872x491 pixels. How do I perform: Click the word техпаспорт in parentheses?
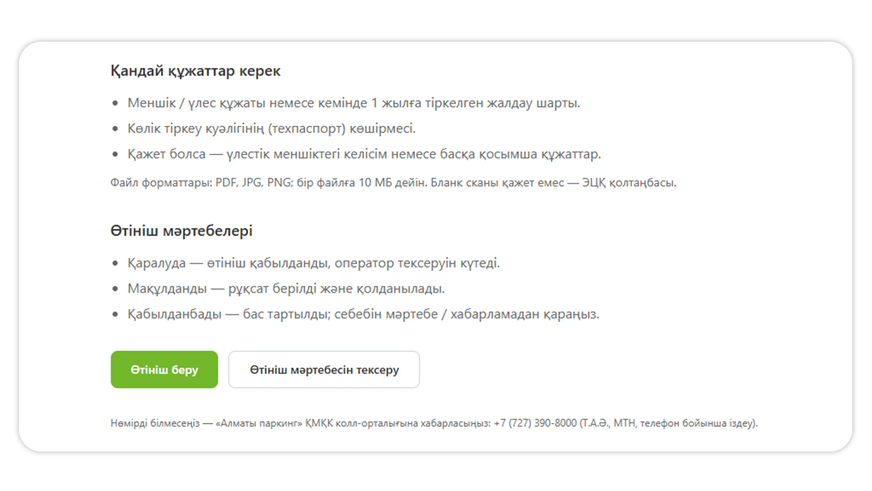click(307, 128)
